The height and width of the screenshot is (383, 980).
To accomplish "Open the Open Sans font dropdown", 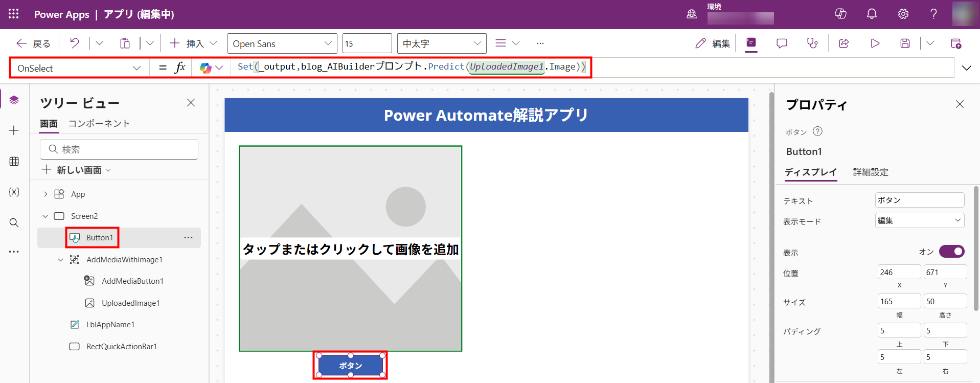I will [282, 43].
